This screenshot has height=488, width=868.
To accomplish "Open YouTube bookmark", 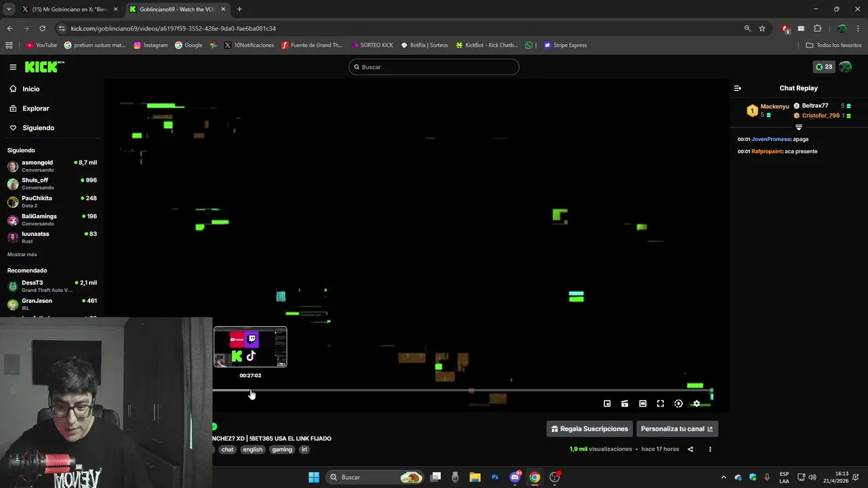I will coord(41,45).
